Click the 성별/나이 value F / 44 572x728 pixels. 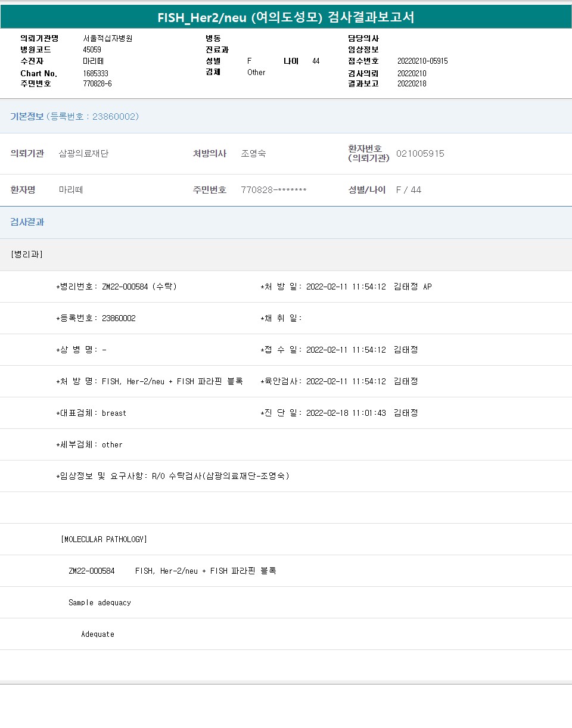point(408,190)
